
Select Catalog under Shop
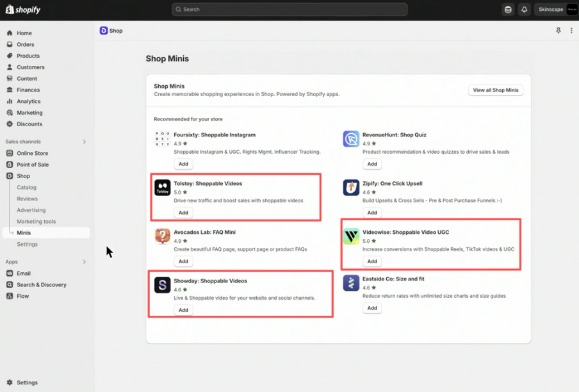pyautogui.click(x=26, y=188)
